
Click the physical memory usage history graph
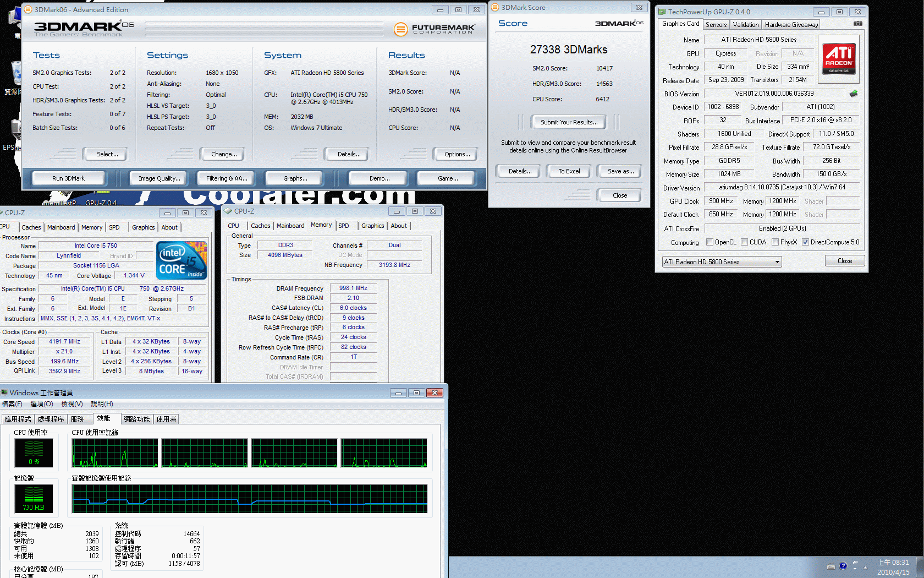[250, 499]
